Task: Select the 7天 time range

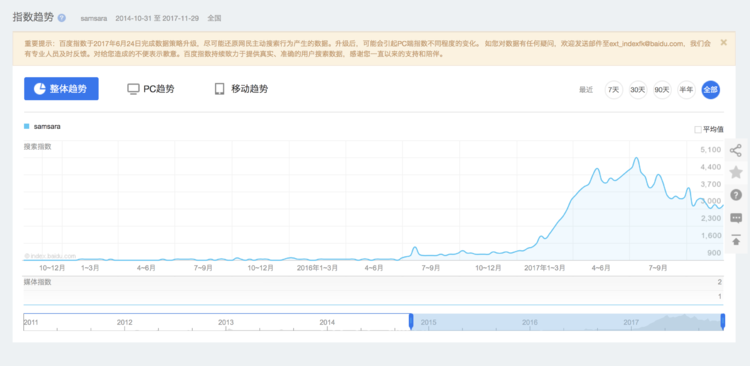Action: [614, 90]
